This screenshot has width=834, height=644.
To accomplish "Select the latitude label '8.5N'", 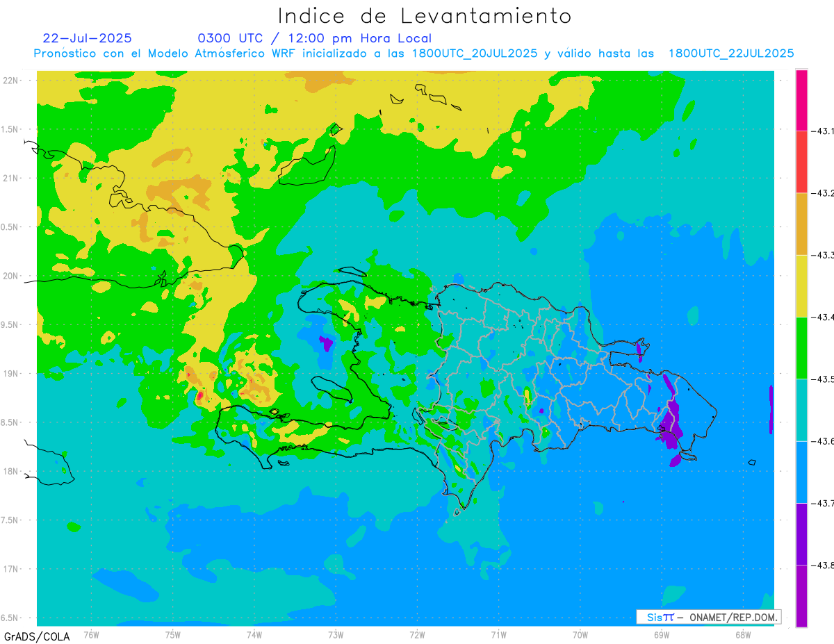I will pyautogui.click(x=10, y=422).
